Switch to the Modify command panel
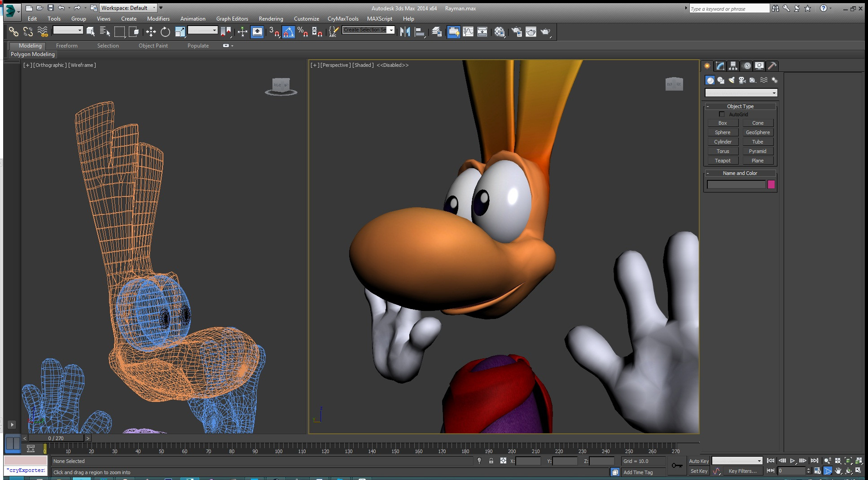The width and height of the screenshot is (868, 480). tap(720, 66)
